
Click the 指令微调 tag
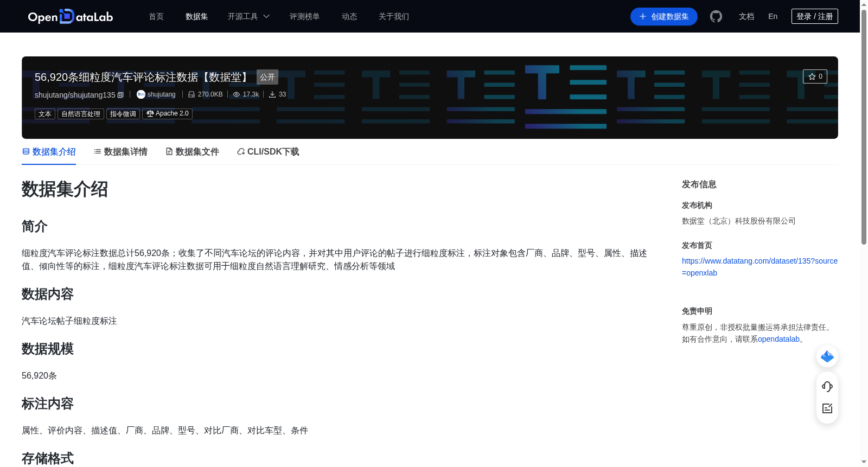pyautogui.click(x=123, y=114)
